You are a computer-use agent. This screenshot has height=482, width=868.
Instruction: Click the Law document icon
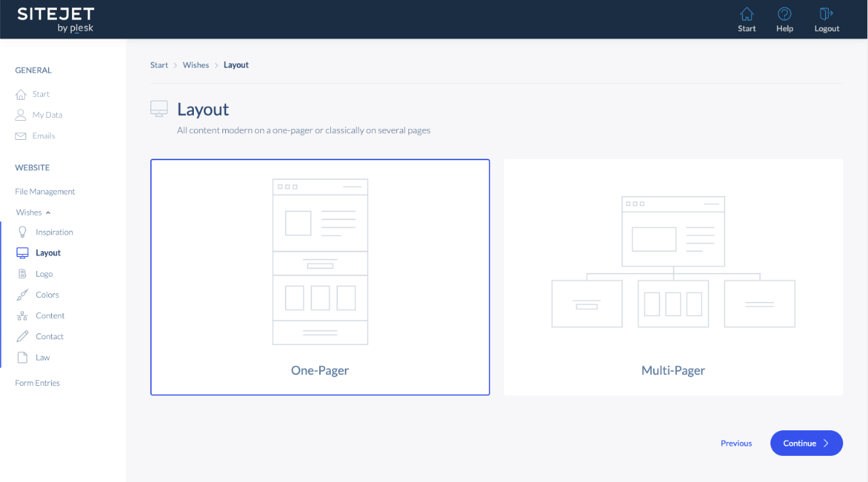(23, 357)
